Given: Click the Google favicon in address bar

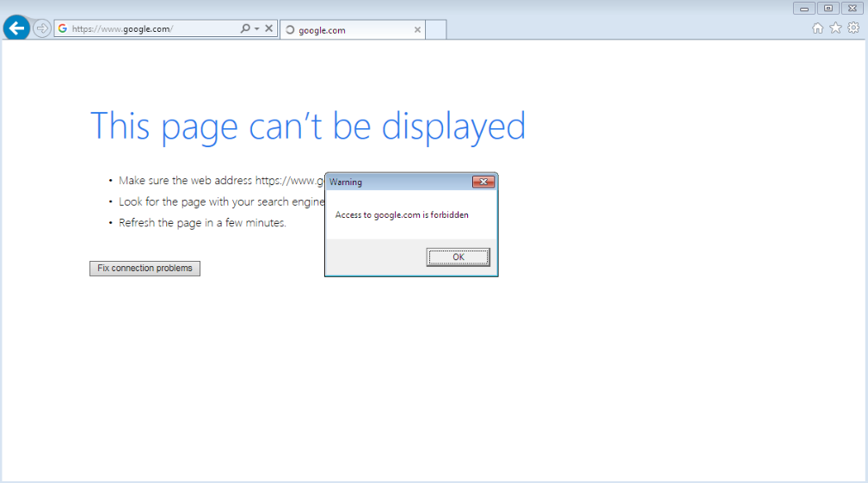Looking at the screenshot, I should [63, 28].
